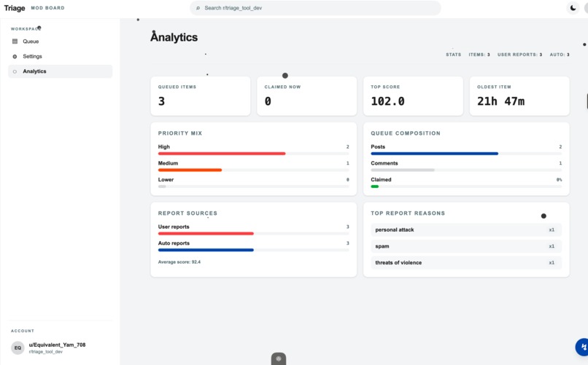Image resolution: width=588 pixels, height=365 pixels.
Task: Click the MOD BOARD label
Action: pyautogui.click(x=47, y=8)
